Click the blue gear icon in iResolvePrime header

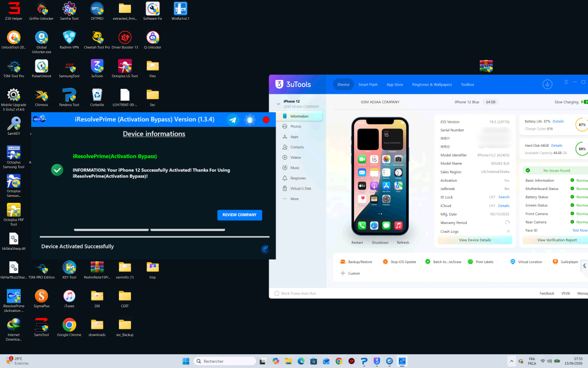coord(249,120)
